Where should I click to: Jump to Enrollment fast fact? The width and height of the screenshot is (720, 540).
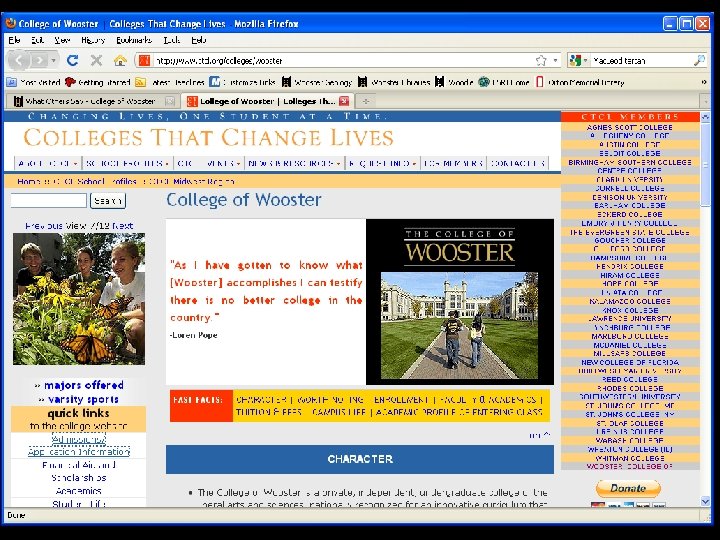tap(402, 399)
